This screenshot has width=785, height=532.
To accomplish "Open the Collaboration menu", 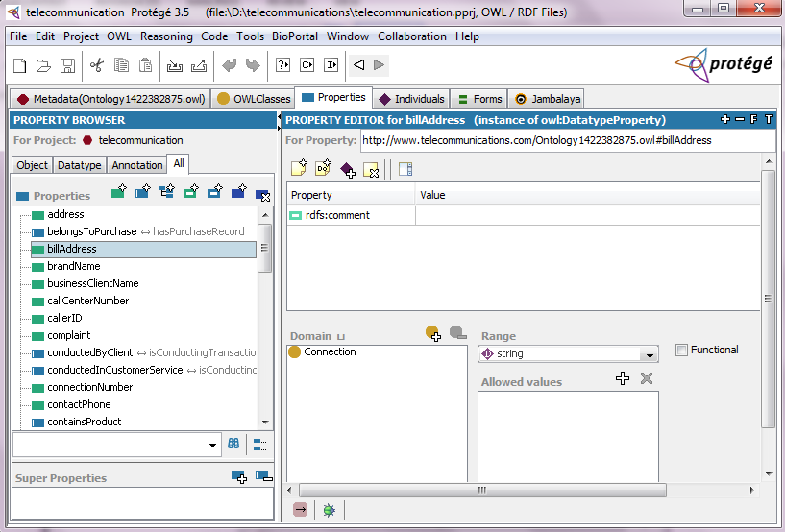I will coord(412,36).
